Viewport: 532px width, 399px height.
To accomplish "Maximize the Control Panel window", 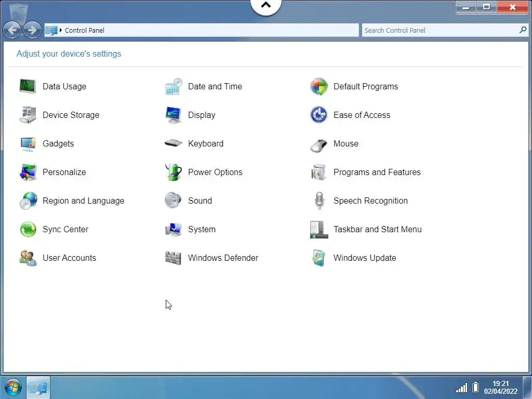I will [x=486, y=7].
